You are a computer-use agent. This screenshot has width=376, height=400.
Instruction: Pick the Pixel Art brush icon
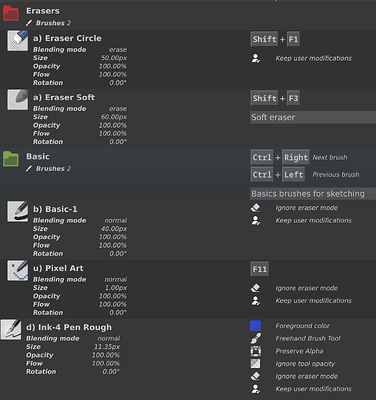click(x=18, y=271)
